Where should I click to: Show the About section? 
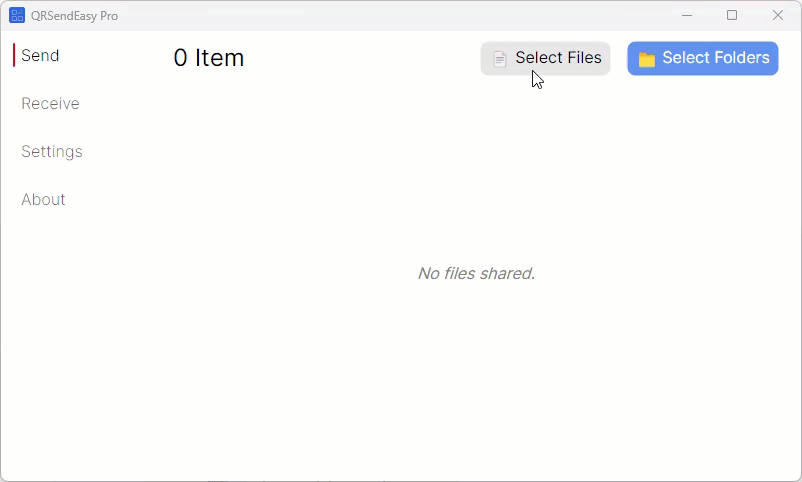(x=43, y=200)
